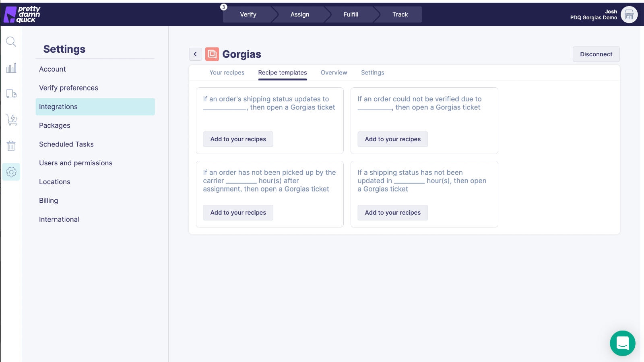Open the trash icon in the sidebar
This screenshot has height=362, width=644.
(x=11, y=146)
